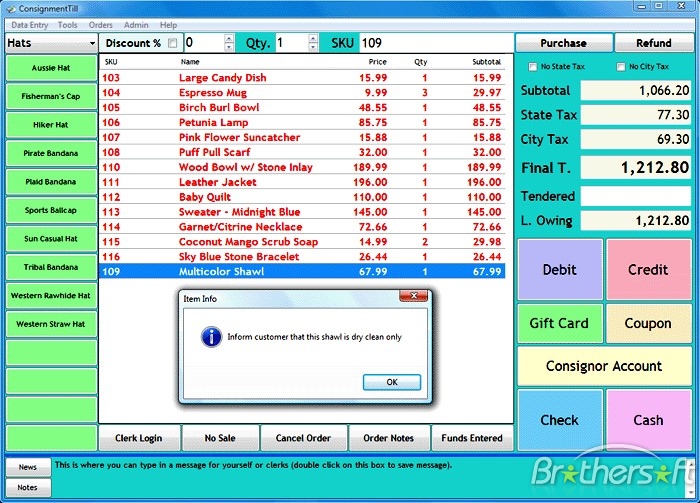Click the No Sale button
This screenshot has width=700, height=503.
220,438
